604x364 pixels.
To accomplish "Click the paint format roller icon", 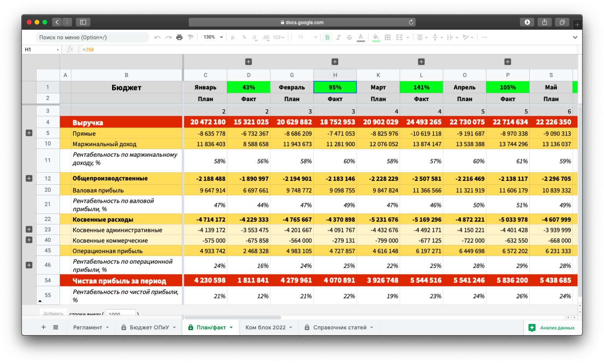I will click(191, 37).
